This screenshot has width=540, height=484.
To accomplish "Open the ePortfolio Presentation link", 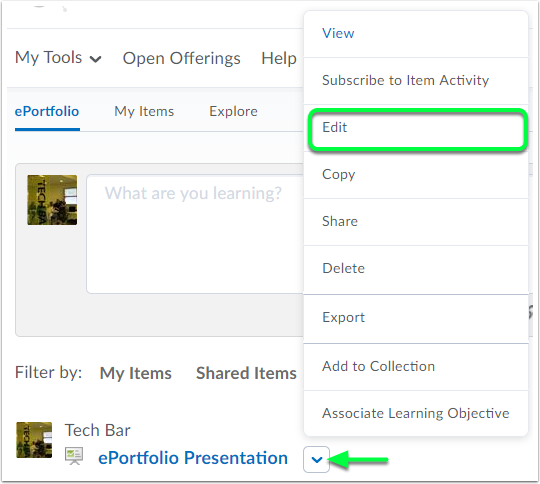I will [193, 458].
